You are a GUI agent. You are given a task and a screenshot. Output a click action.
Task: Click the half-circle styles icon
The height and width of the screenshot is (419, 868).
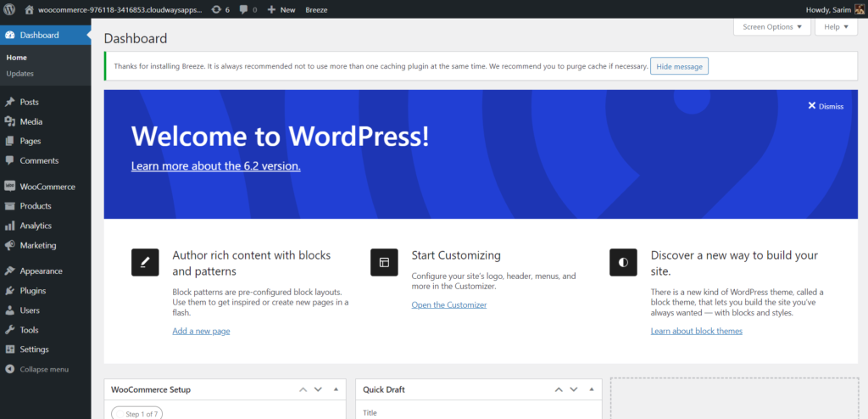[623, 262]
